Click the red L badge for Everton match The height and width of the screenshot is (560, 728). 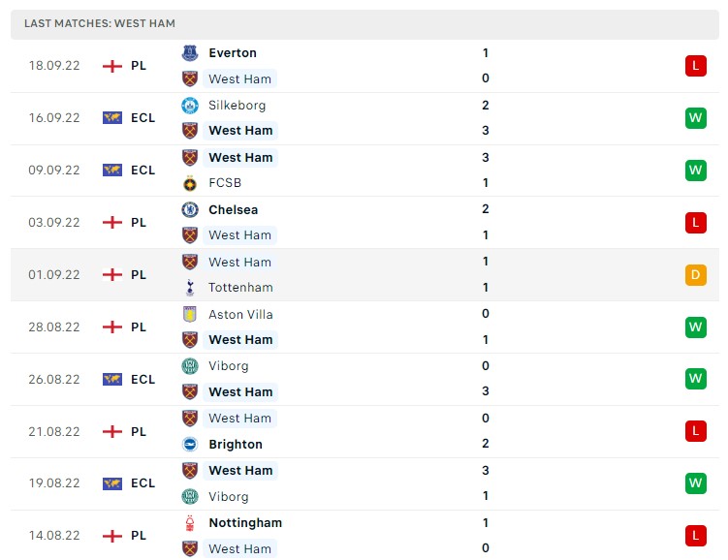coord(695,66)
